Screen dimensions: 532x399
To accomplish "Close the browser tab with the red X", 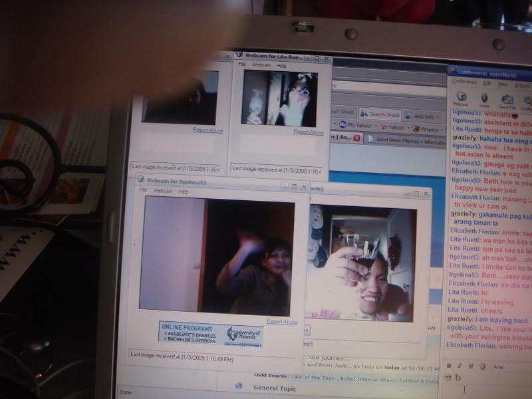I will pyautogui.click(x=356, y=138).
